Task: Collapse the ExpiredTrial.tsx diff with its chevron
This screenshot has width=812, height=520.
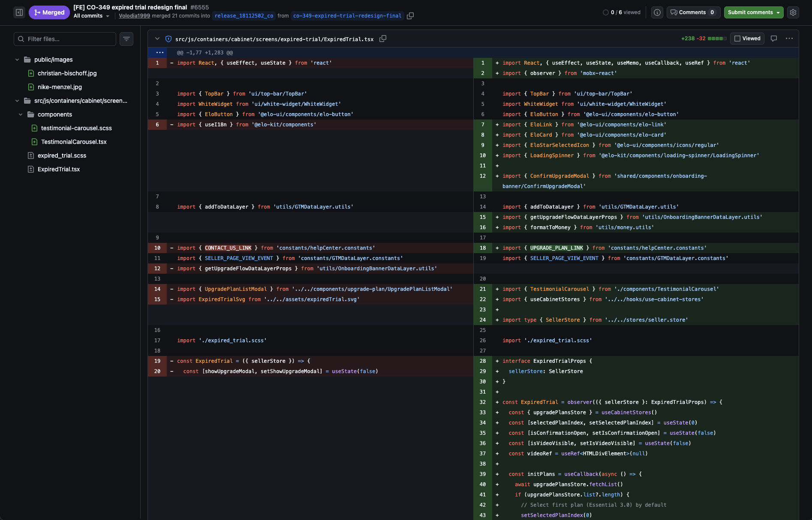Action: tap(157, 39)
